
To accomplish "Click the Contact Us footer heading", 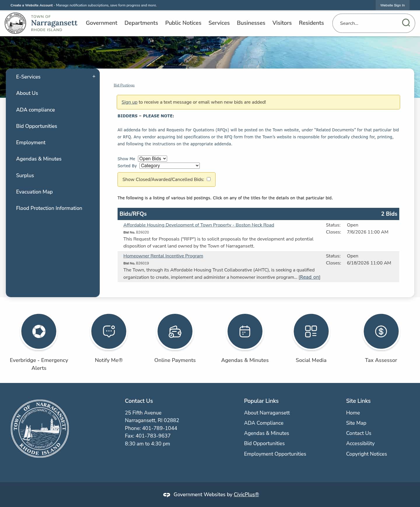I will (x=139, y=401).
